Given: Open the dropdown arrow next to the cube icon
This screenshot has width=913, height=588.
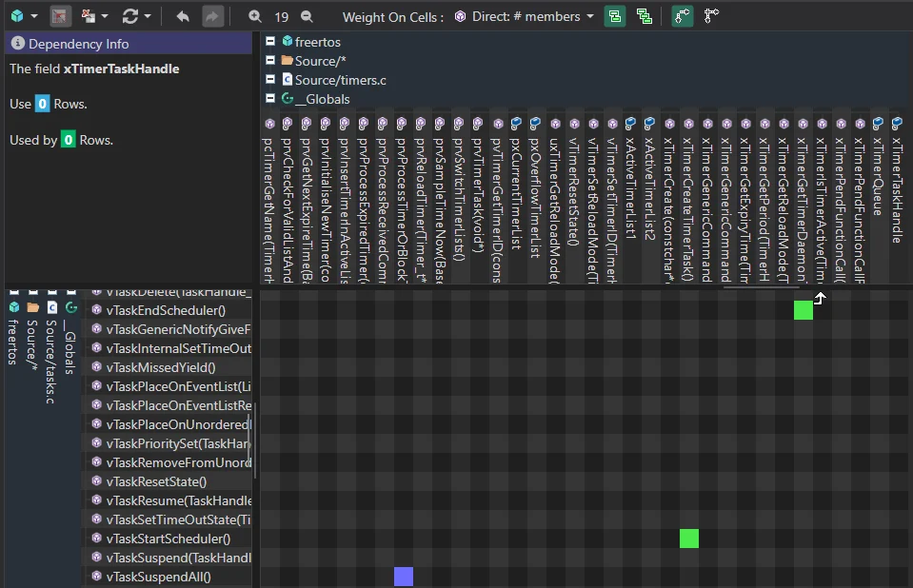Looking at the screenshot, I should point(33,16).
